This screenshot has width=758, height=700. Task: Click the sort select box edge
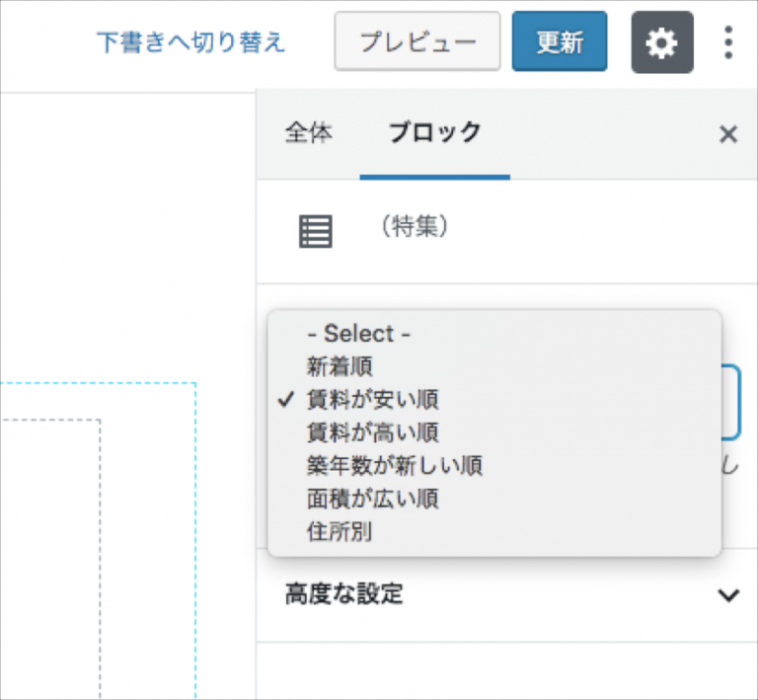coord(731,402)
